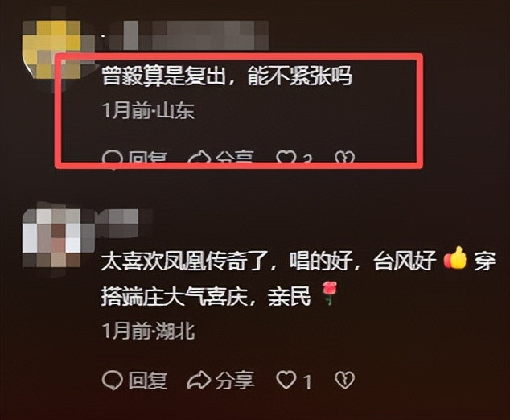Click the like heart on Hubei comment
Screen dimensions: 510x420
click(286, 380)
